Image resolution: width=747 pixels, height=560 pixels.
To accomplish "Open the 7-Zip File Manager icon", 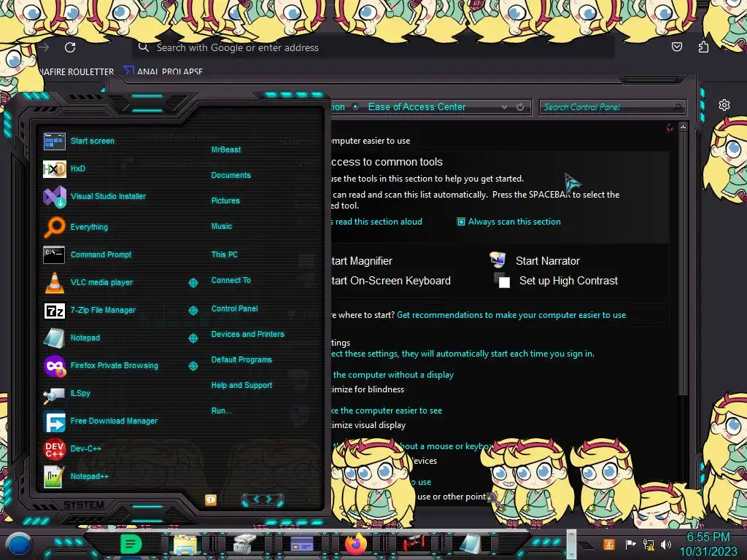I will (54, 311).
